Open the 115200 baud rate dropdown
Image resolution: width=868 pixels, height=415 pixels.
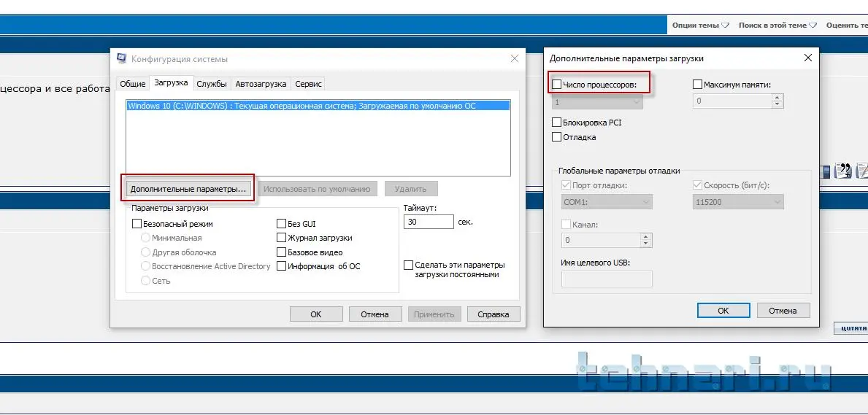click(739, 202)
